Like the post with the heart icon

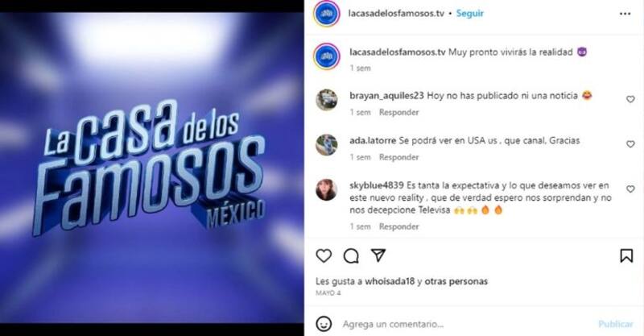324,255
